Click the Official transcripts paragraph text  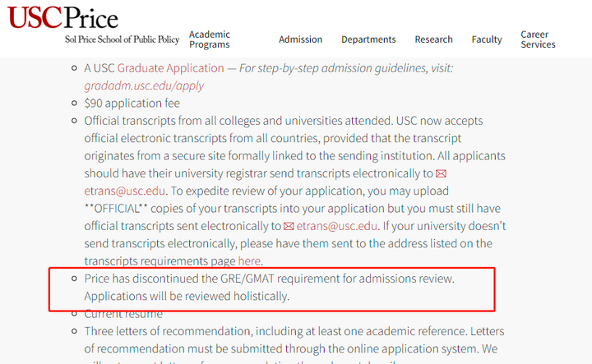[295, 191]
